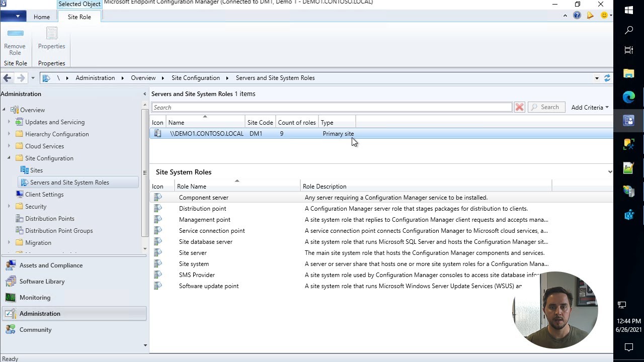This screenshot has height=362, width=644.
Task: Open the Assets and Compliance workspace
Action: [x=74, y=265]
